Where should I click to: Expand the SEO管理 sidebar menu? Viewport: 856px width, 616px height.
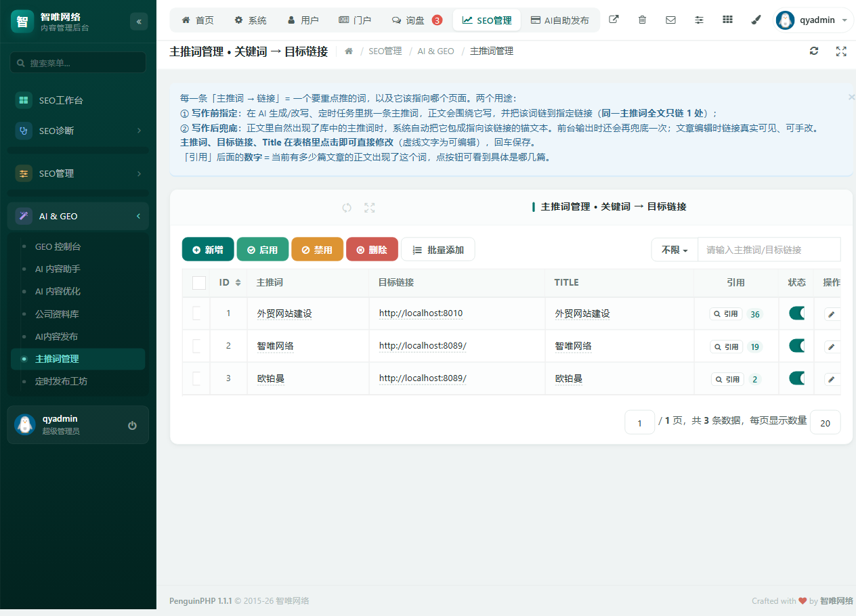pyautogui.click(x=78, y=173)
